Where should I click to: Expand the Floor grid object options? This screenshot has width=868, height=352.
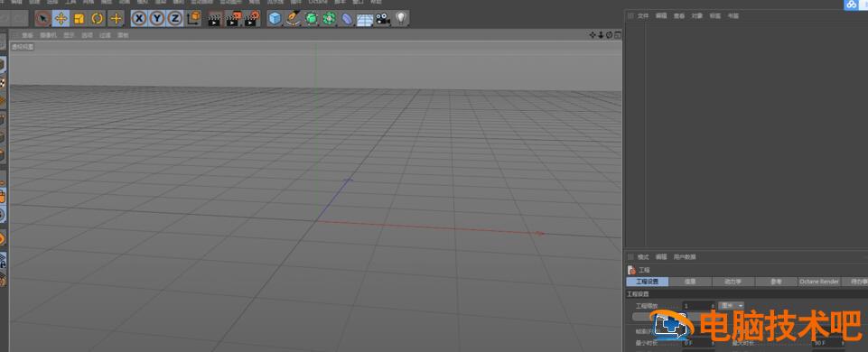pos(364,19)
